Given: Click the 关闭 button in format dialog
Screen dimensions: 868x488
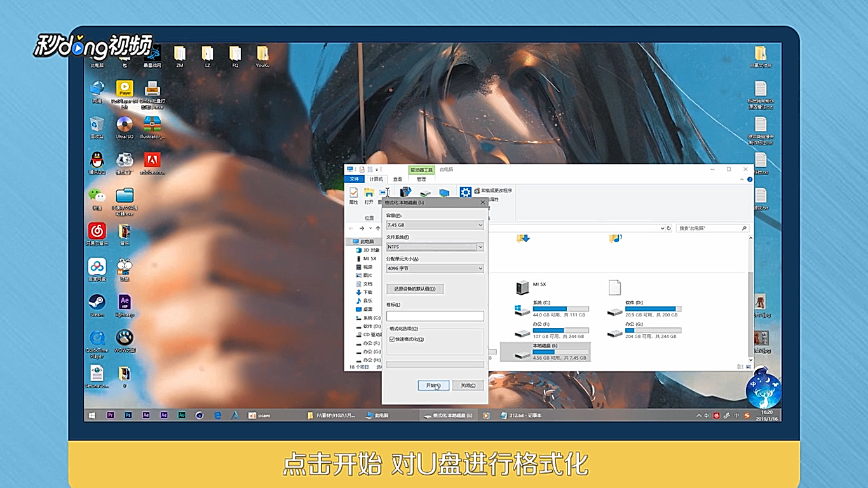Looking at the screenshot, I should [x=468, y=385].
